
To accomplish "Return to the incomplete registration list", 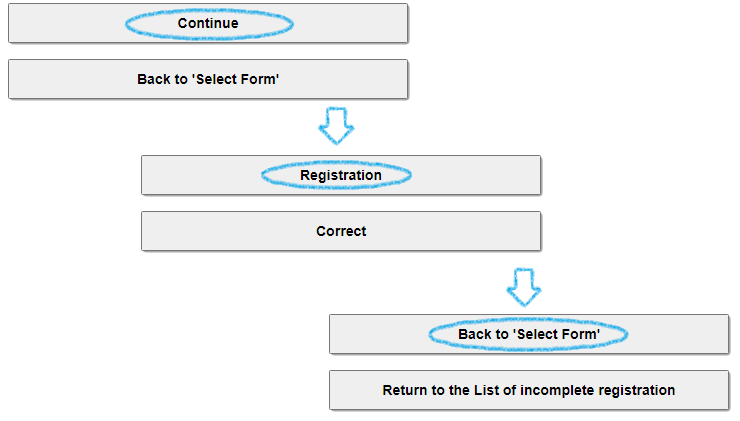I will point(529,390).
